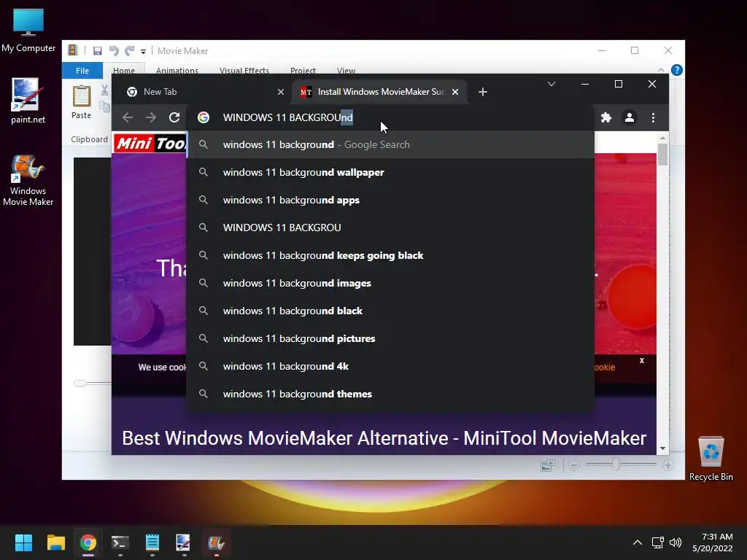Click Redo in Movie Maker quick access toolbar

[x=130, y=51]
